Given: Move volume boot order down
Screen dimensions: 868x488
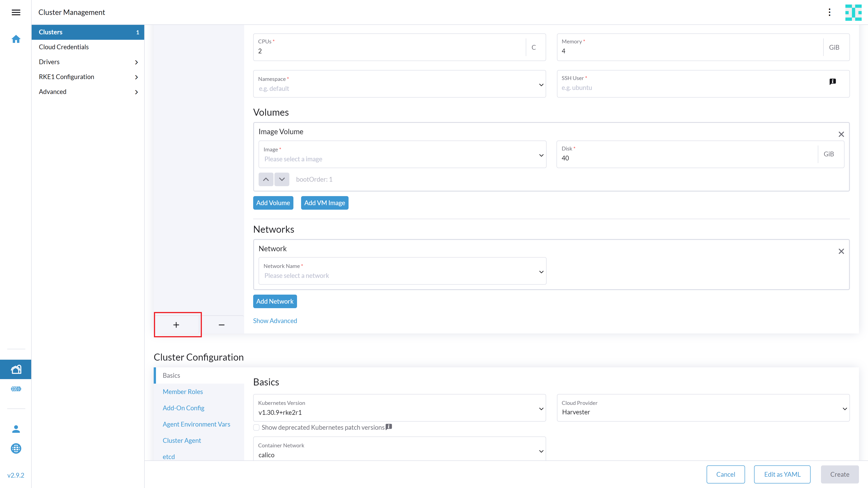Looking at the screenshot, I should pos(282,179).
